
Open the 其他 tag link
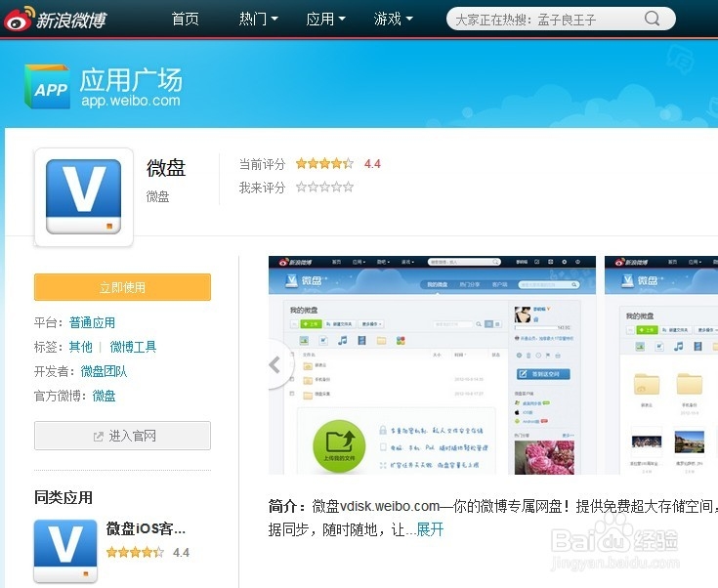(80, 347)
